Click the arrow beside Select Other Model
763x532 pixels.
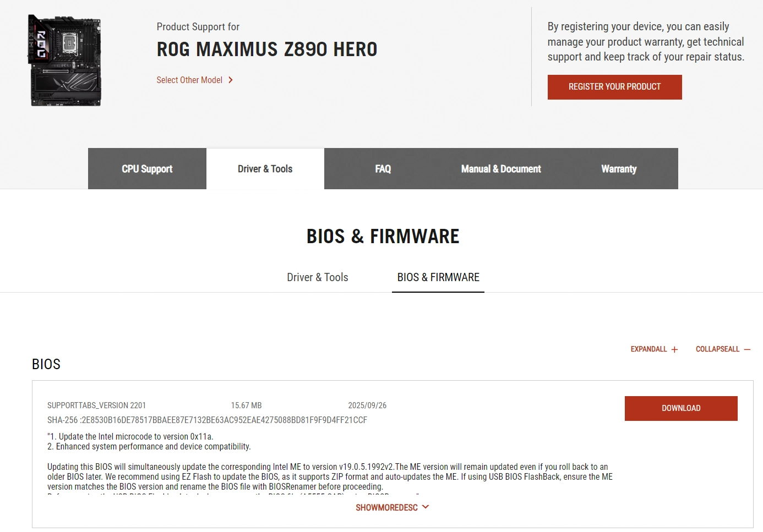[231, 80]
